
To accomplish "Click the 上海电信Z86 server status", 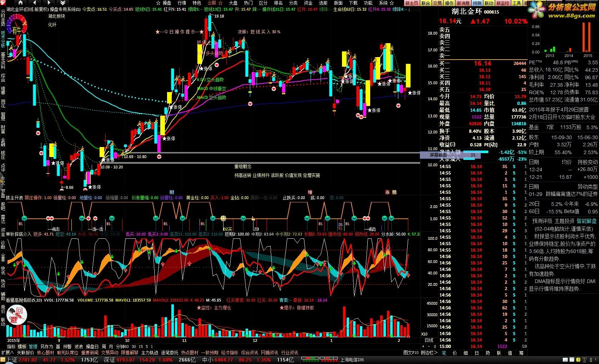I will coord(352,360).
